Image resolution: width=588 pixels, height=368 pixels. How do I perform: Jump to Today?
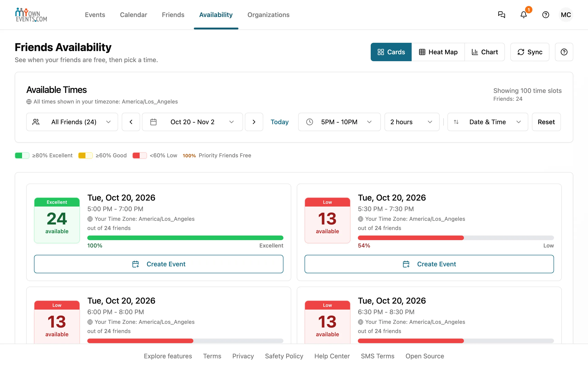280,122
